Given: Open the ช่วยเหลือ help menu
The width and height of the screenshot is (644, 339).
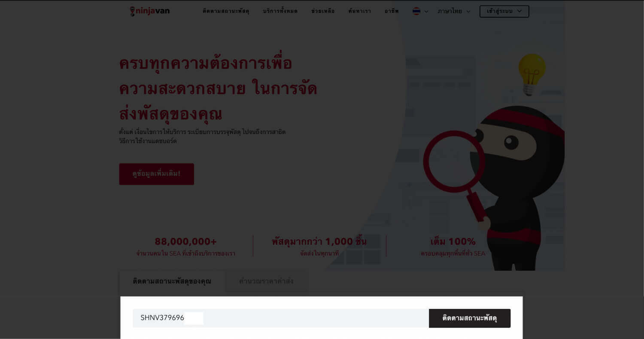Looking at the screenshot, I should 323,11.
